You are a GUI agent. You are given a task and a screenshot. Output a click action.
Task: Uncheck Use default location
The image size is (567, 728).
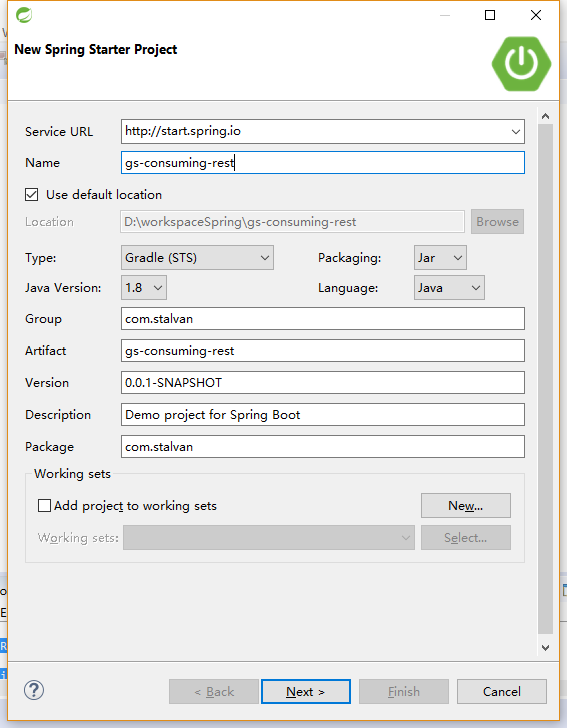pyautogui.click(x=32, y=195)
